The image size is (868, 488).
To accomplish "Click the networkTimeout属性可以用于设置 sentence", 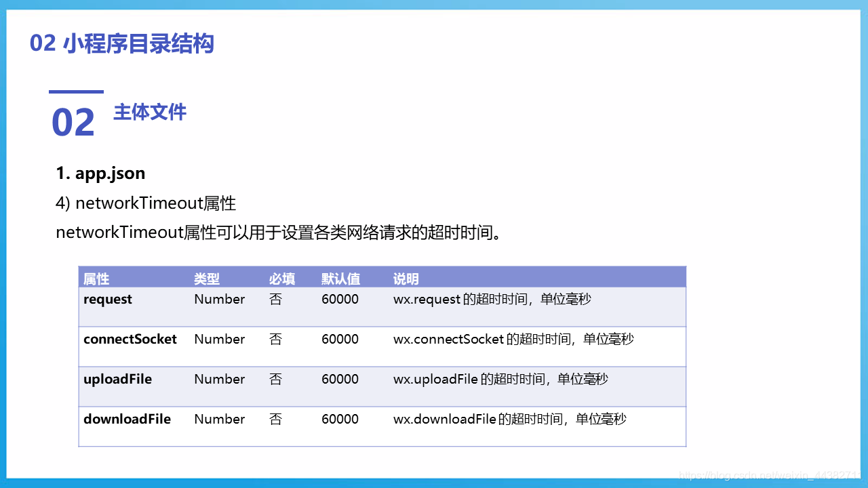I will coord(279,232).
